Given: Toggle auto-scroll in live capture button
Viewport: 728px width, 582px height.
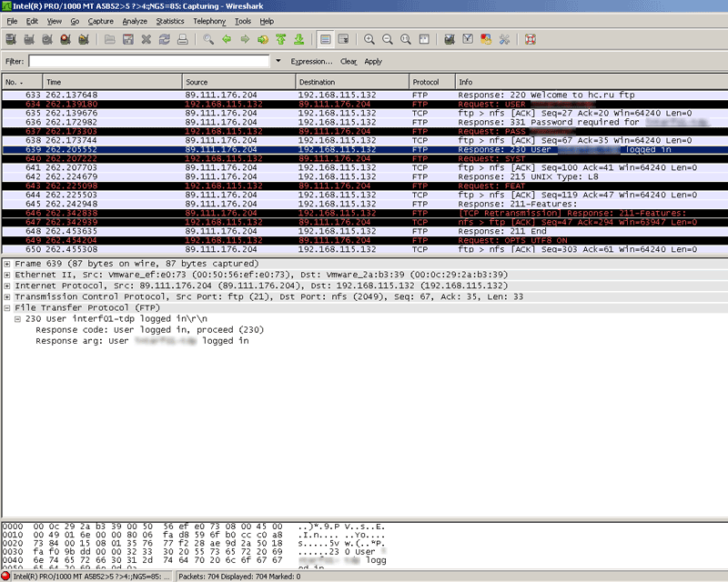Looking at the screenshot, I should 344,40.
